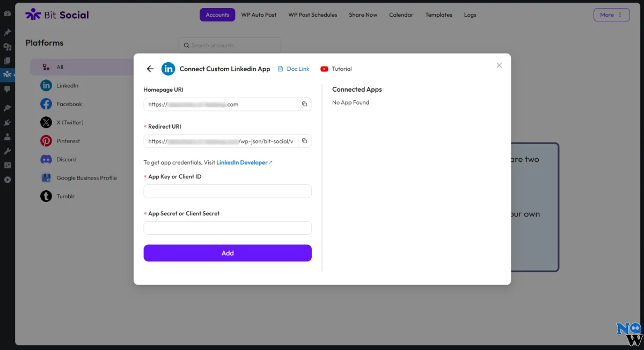Focus the App Secret or Client Secret field
The image size is (644, 350).
point(227,228)
